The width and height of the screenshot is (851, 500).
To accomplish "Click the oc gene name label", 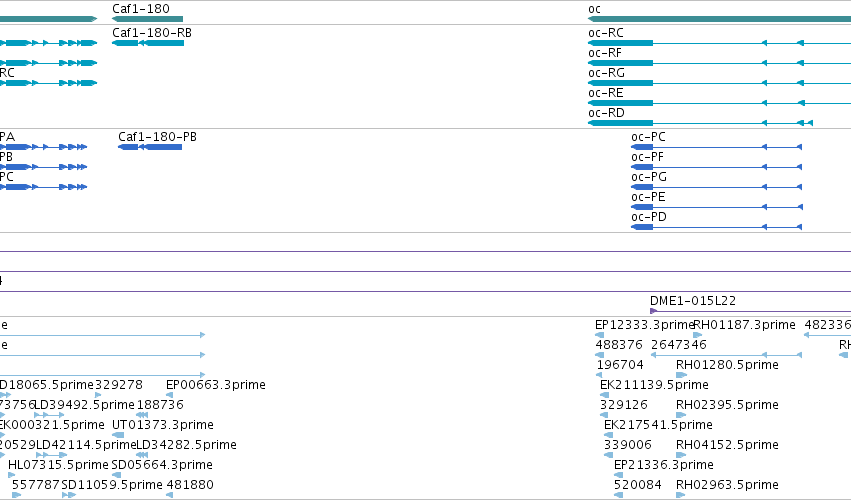I will [594, 9].
